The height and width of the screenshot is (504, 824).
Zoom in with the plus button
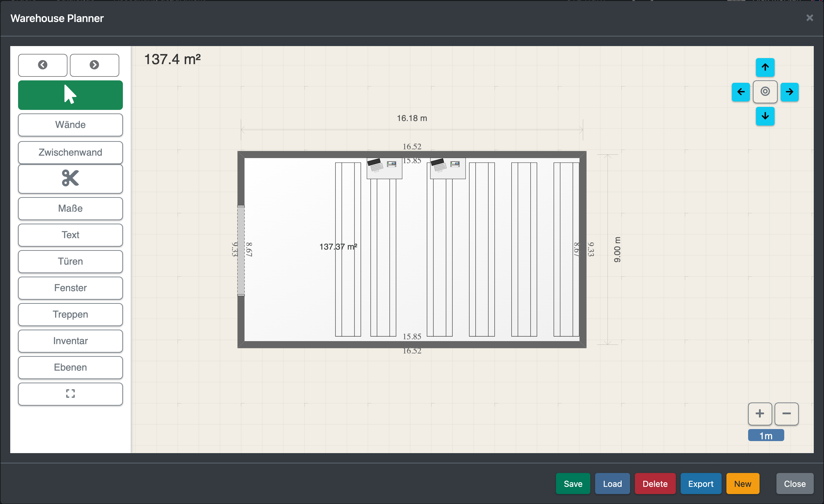tap(760, 414)
